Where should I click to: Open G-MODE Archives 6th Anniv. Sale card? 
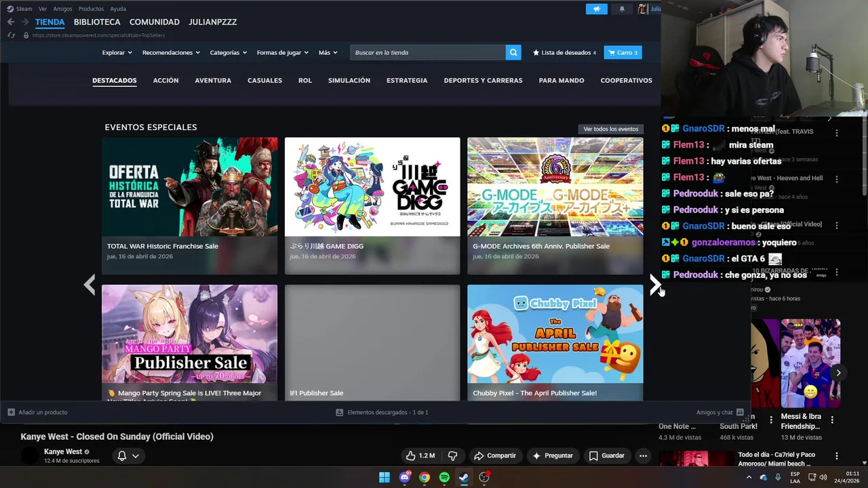555,206
